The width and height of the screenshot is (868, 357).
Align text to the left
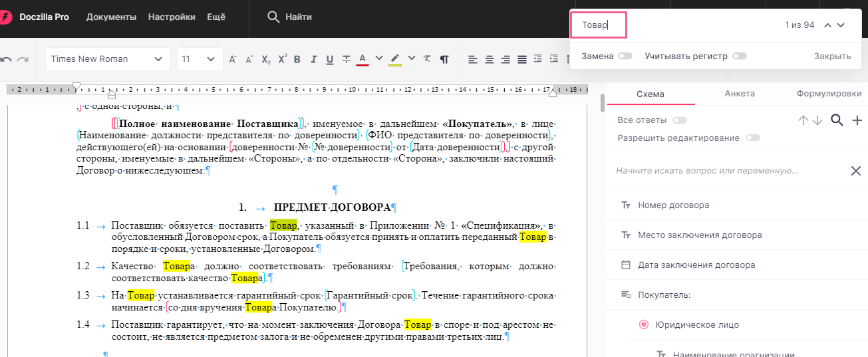(473, 59)
